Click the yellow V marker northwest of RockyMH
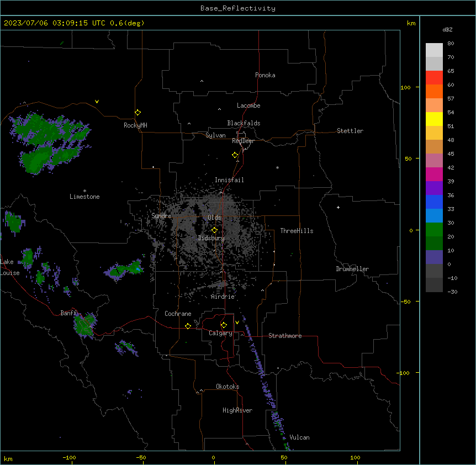 pos(97,102)
